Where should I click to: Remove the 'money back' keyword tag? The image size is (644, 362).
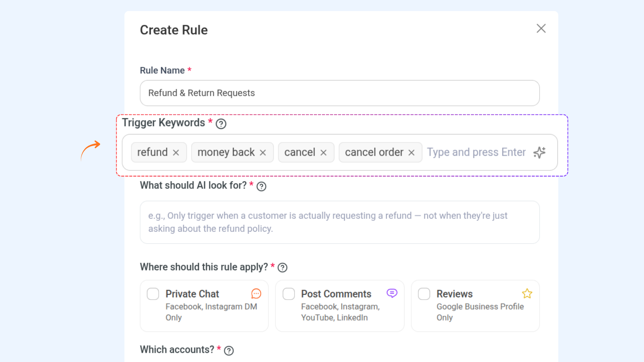pyautogui.click(x=263, y=153)
